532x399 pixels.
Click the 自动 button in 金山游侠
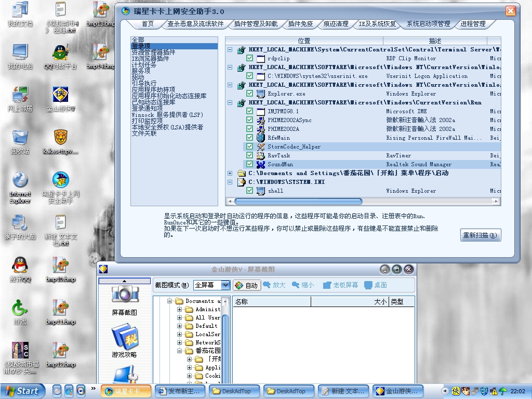pos(247,285)
